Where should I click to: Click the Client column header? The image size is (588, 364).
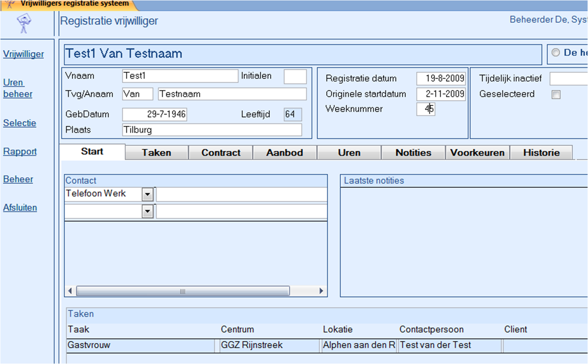tap(516, 329)
